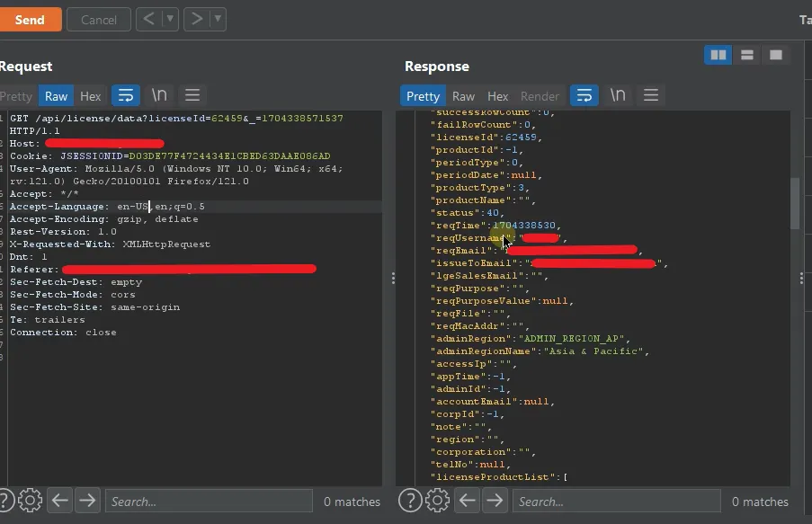
Task: Switch Request view to Pretty tab
Action: coord(15,96)
